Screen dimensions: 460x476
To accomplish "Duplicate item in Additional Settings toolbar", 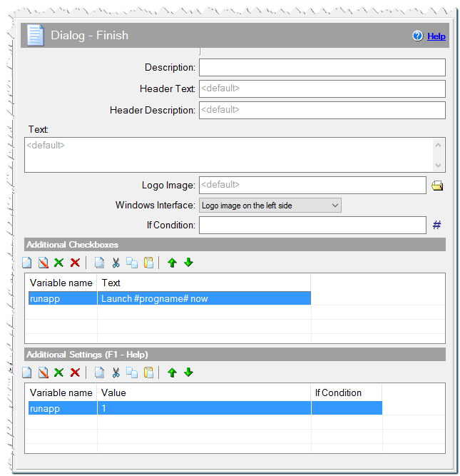I will pyautogui.click(x=99, y=373).
